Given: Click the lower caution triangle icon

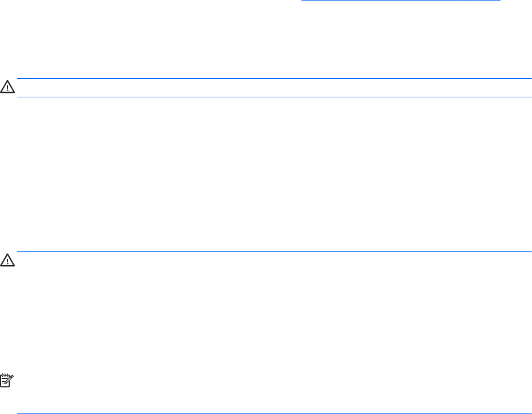Looking at the screenshot, I should tap(7, 260).
